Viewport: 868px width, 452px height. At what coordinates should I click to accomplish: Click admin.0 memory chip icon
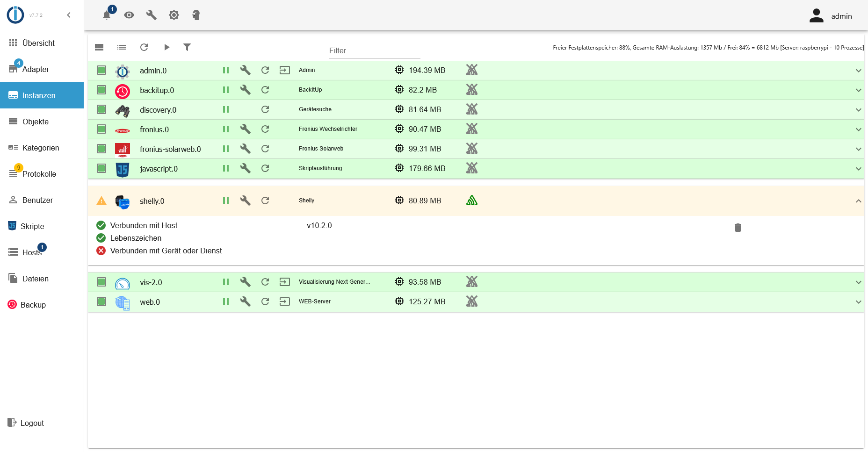coord(399,70)
